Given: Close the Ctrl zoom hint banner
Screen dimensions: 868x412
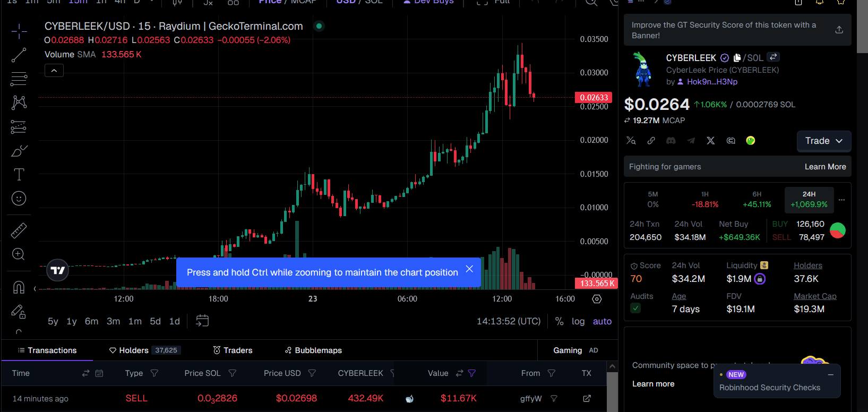Looking at the screenshot, I should [469, 269].
